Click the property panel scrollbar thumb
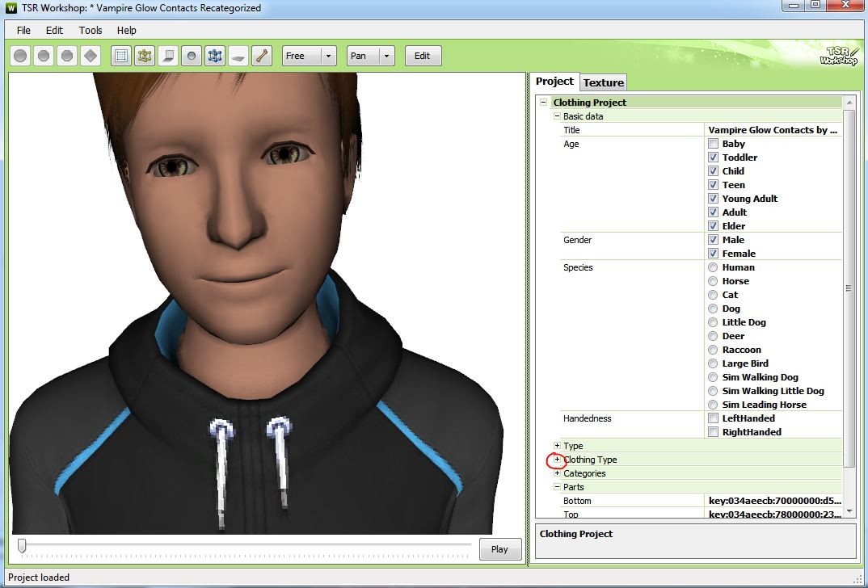Screen dimensions: 868x588 click(x=849, y=288)
